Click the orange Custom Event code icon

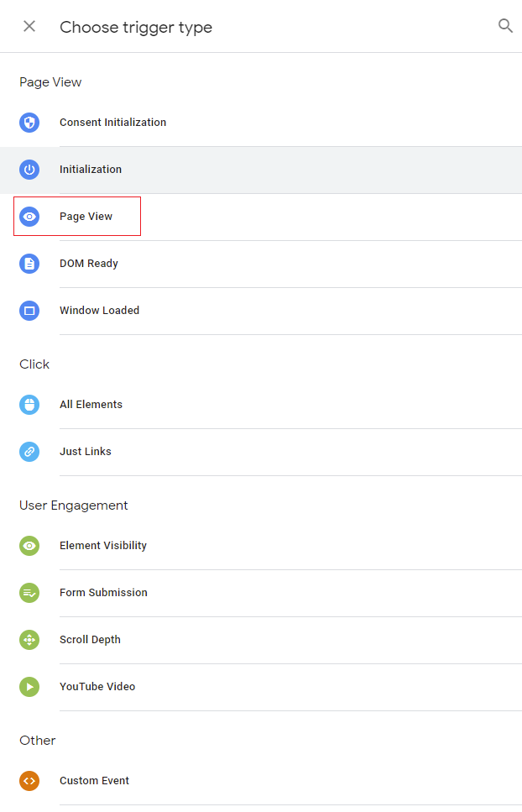29,781
